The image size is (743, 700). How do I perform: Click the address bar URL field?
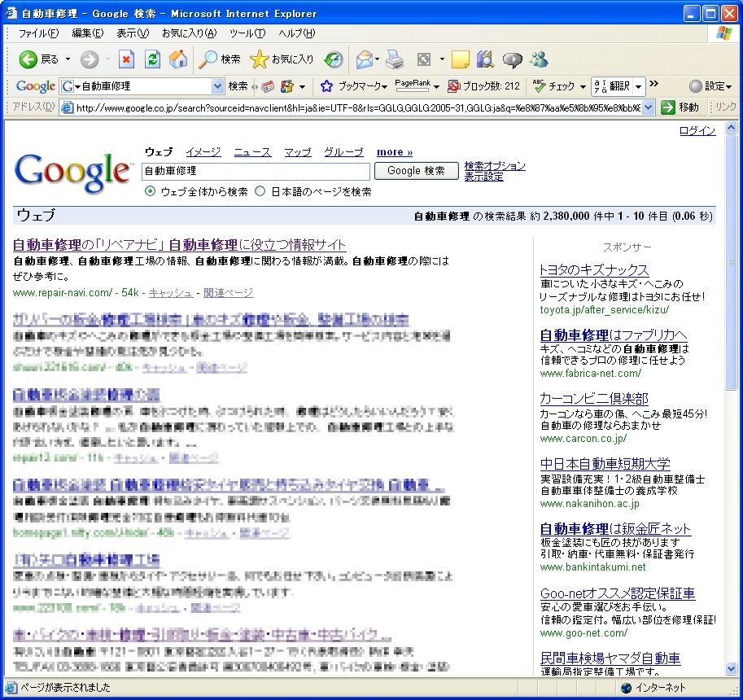[x=358, y=108]
